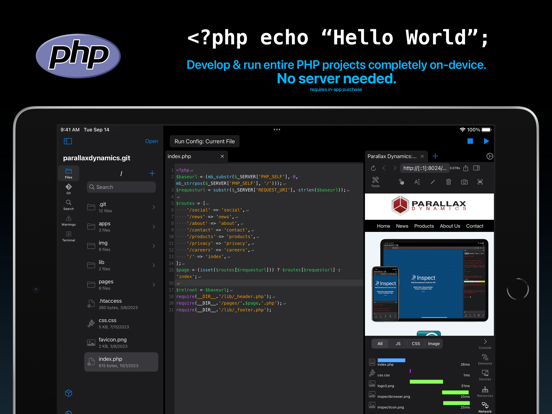The height and width of the screenshot is (414, 552).
Task: Add a new browser tab
Action: click(435, 156)
